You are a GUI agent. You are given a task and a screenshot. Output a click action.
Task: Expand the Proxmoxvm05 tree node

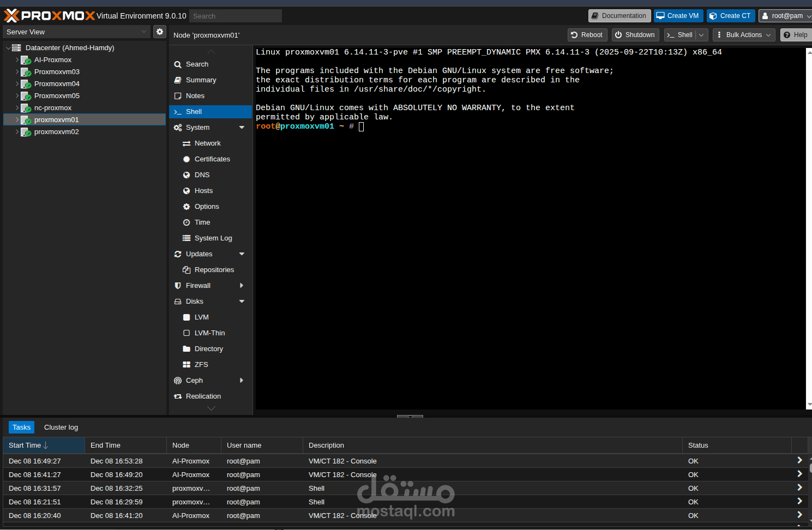(x=17, y=96)
